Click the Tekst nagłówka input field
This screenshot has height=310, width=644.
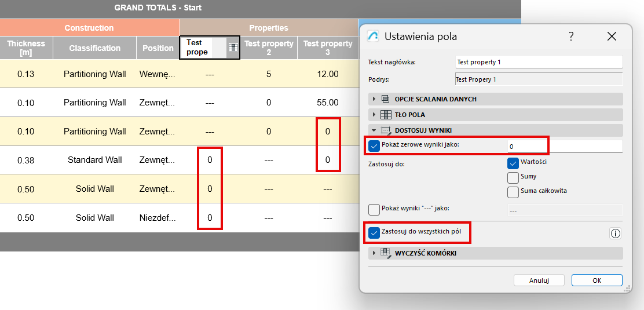click(539, 62)
